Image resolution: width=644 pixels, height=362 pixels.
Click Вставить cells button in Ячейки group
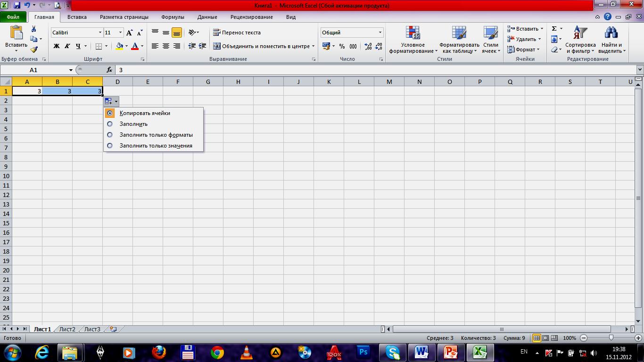(x=525, y=29)
